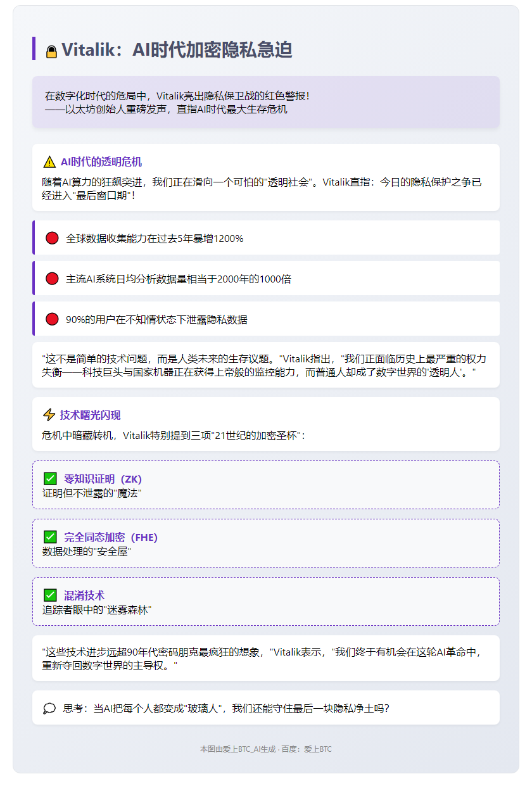Click the text 90%的用户在不知情状态下泄露隐私数据
This screenshot has width=532, height=793.
[x=156, y=320]
